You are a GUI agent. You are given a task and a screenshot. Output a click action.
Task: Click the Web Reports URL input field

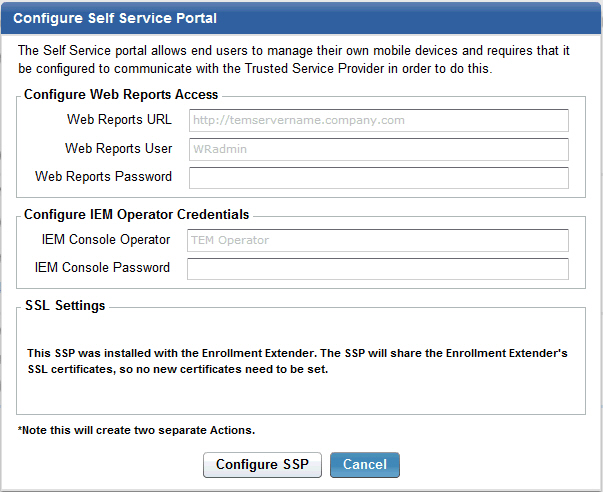click(378, 121)
